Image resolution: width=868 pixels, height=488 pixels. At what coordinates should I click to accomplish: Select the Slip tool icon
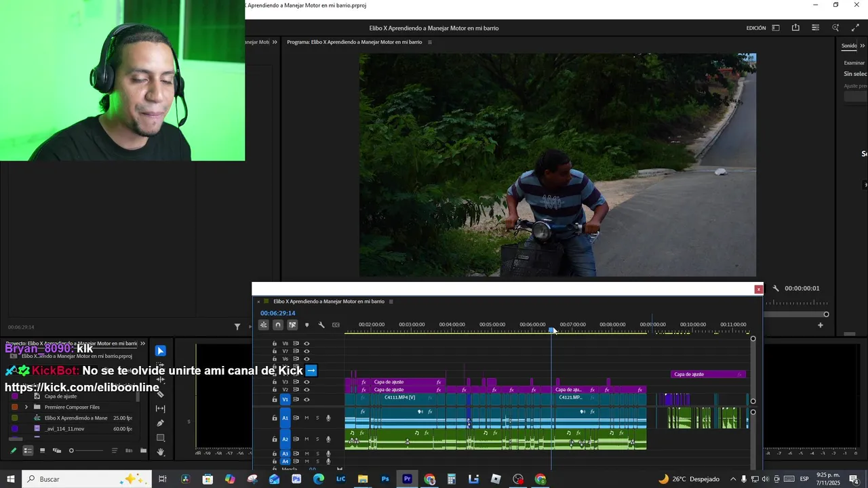tap(160, 409)
